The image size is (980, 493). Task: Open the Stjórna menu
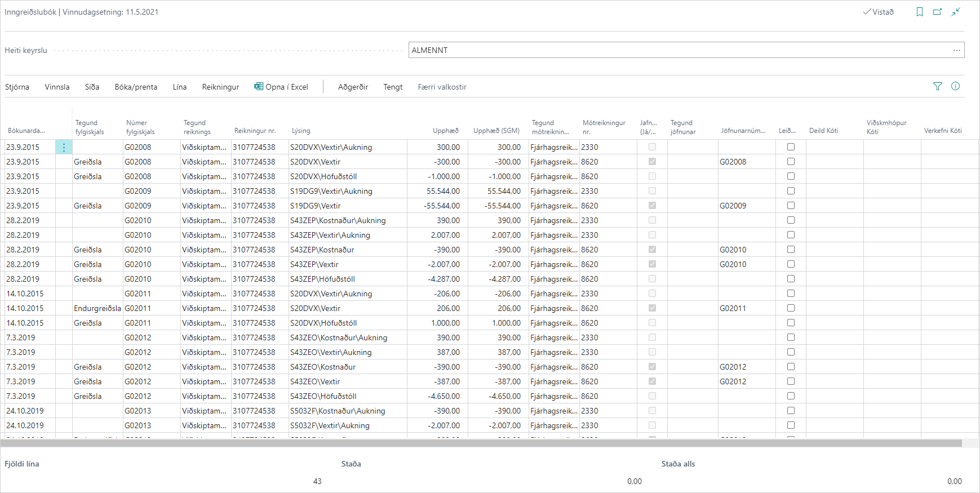coord(17,87)
